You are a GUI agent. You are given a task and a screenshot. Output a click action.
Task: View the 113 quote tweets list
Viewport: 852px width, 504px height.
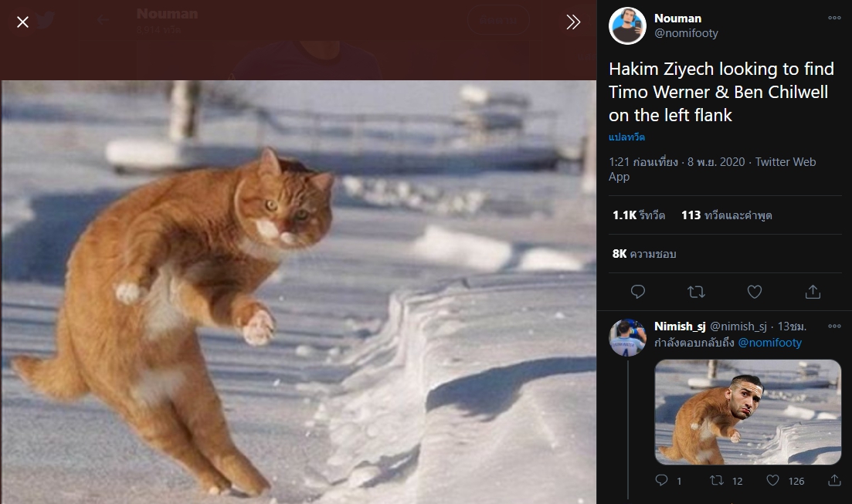point(727,215)
